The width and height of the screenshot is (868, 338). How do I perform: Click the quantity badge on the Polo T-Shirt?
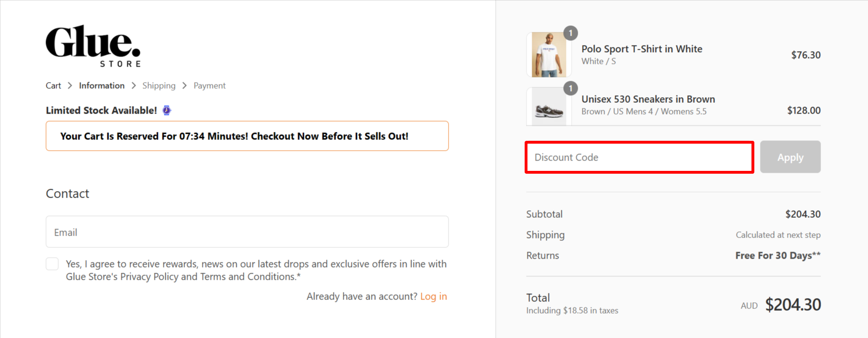coord(570,33)
